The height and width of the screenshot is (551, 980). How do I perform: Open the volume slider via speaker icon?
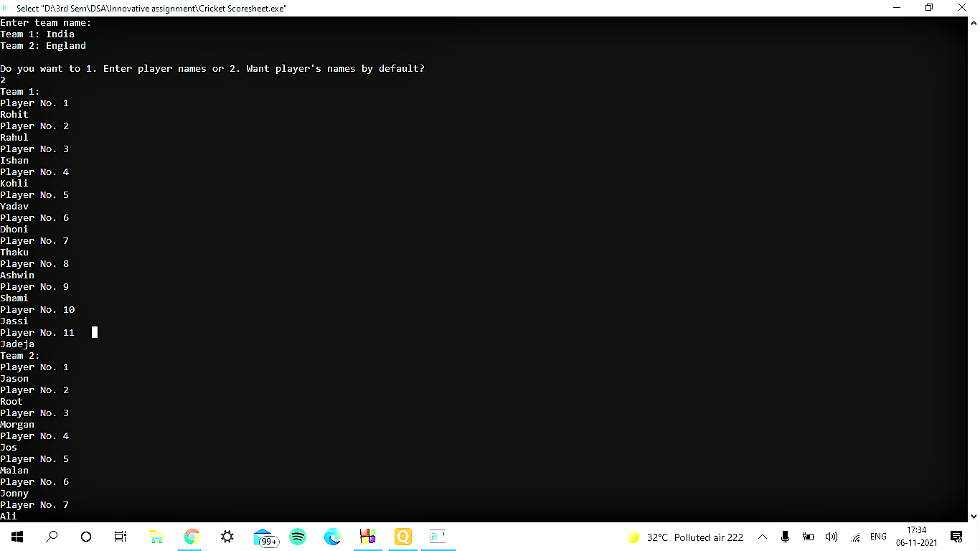[831, 537]
